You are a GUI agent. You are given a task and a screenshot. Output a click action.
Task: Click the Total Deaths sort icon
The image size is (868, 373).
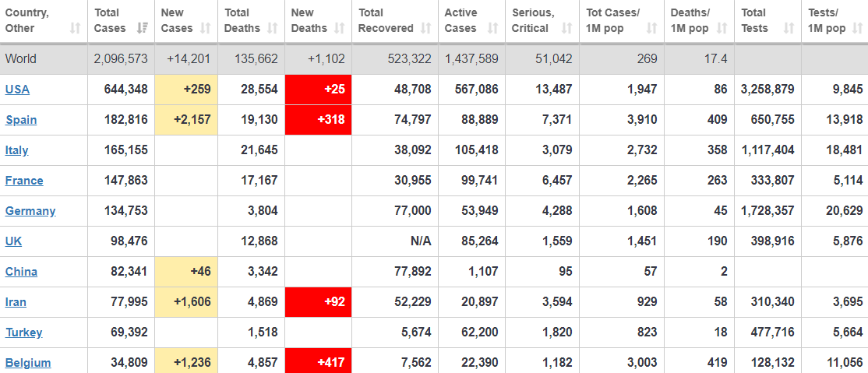click(x=272, y=29)
